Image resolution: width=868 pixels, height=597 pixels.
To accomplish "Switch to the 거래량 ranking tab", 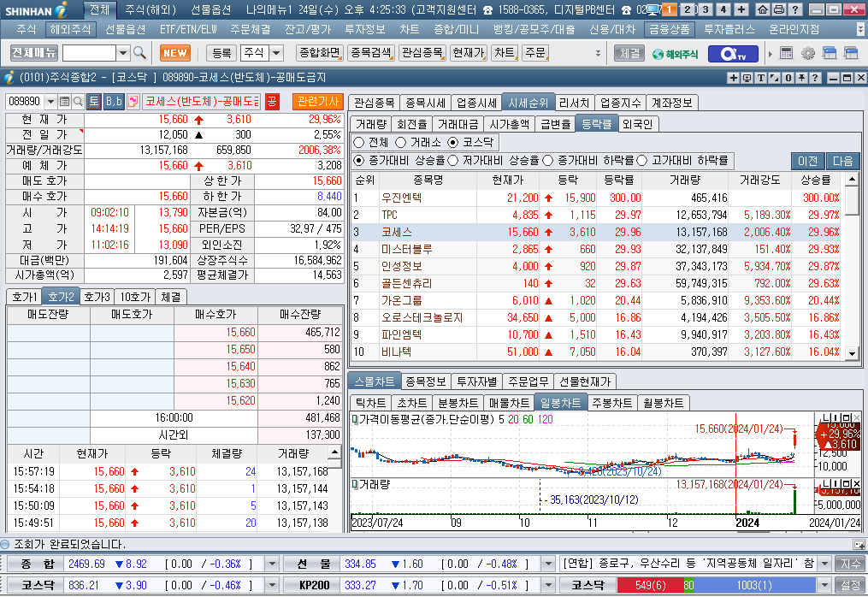I will tap(371, 124).
